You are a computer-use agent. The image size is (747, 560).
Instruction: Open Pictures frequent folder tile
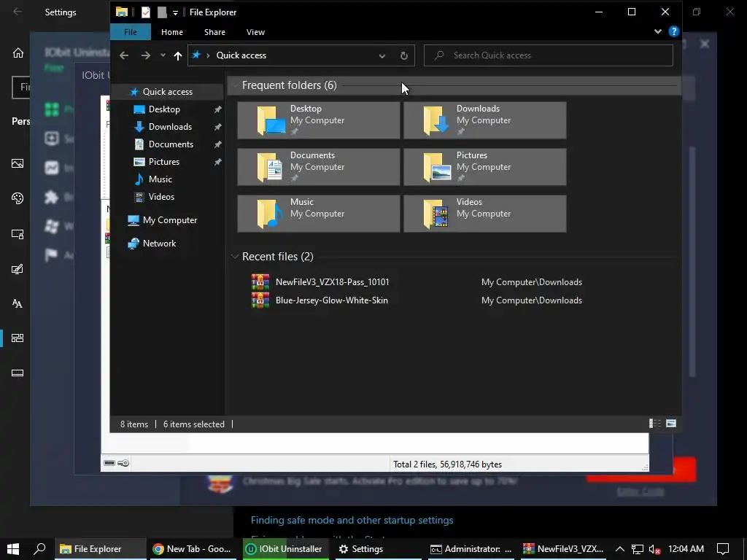(x=485, y=167)
